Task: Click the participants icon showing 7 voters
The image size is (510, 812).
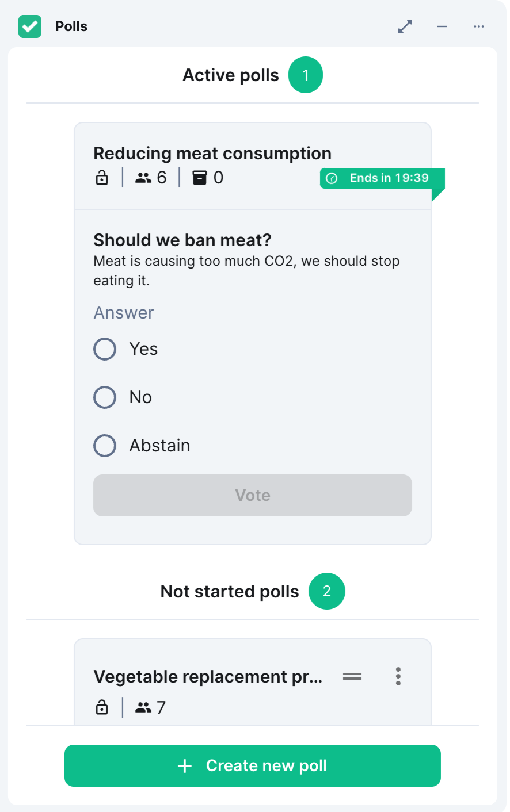Action: [143, 707]
